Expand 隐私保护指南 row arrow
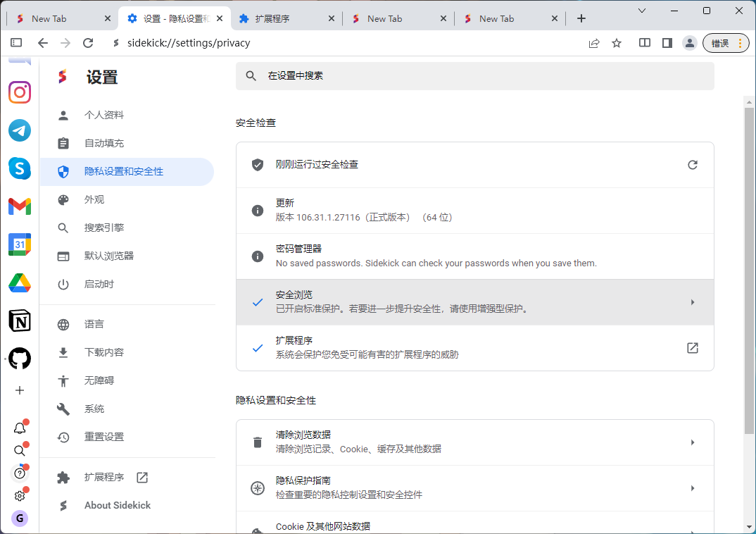The image size is (756, 534). tap(693, 488)
